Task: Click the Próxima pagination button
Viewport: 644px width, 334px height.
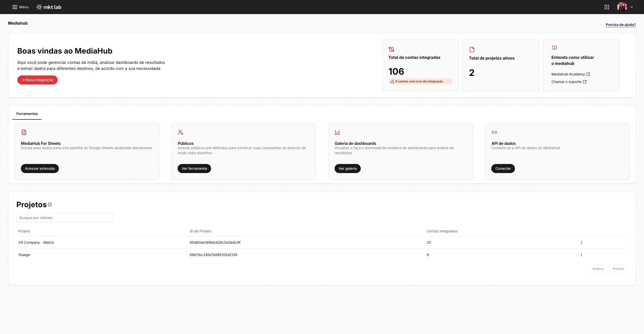Action: click(618, 269)
